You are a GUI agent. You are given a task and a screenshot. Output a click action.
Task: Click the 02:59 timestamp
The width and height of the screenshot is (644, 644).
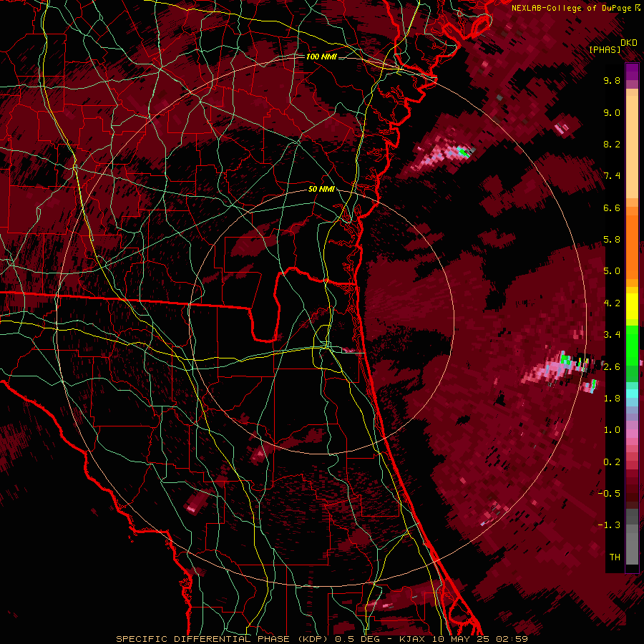(512, 639)
